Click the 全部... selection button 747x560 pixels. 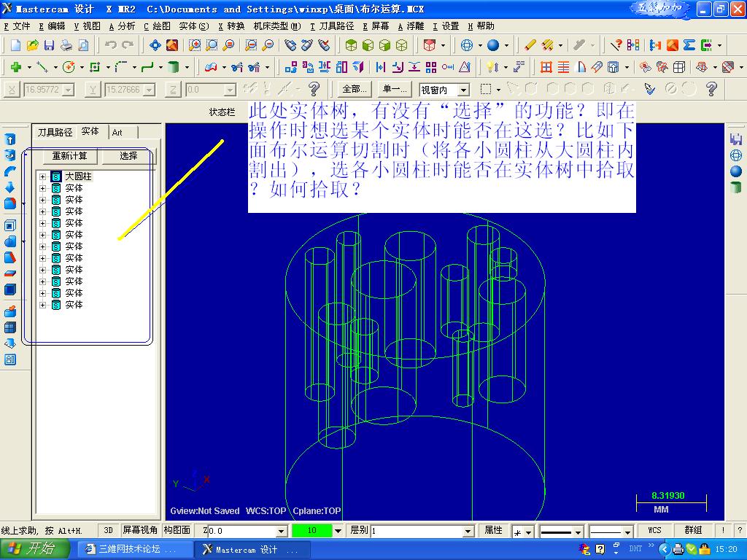pos(355,89)
